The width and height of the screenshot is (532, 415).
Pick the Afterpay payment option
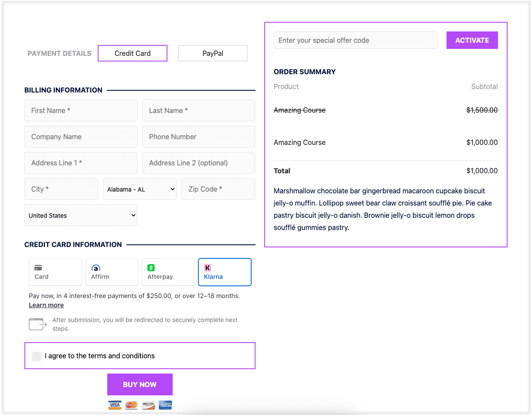(x=168, y=272)
